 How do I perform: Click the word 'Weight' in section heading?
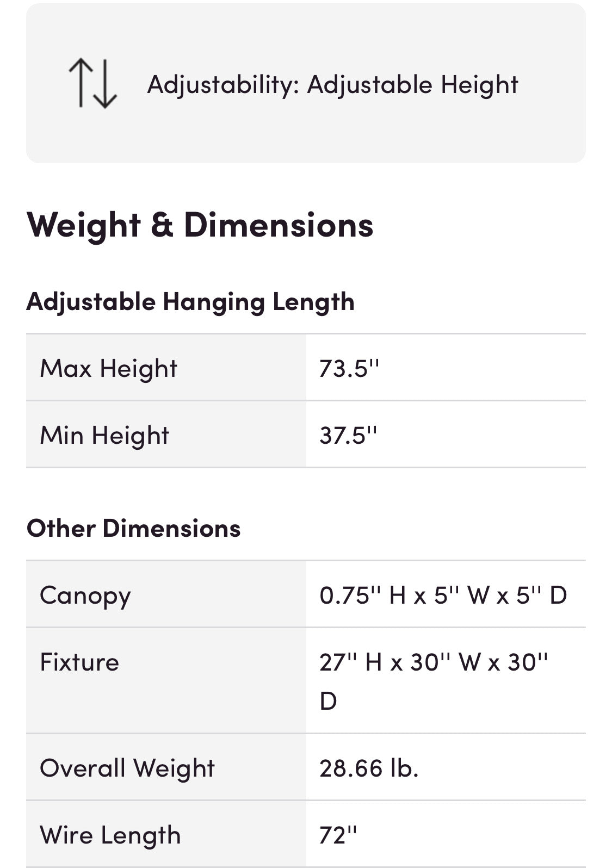[x=84, y=225]
